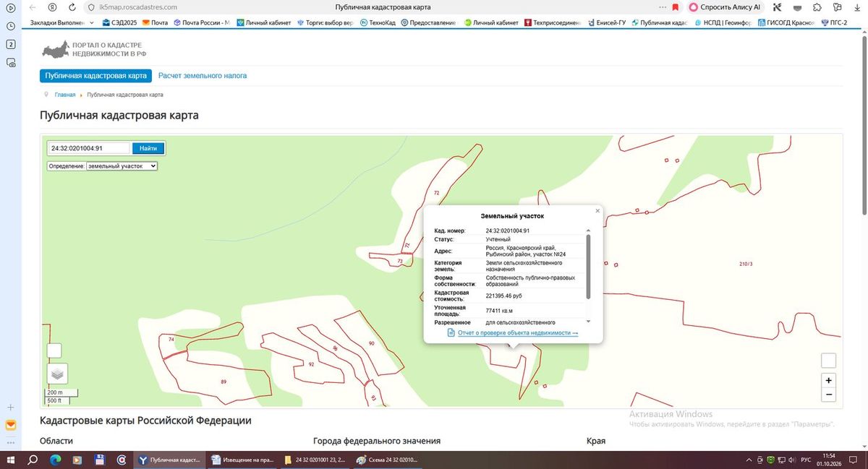Close the Земельный участок popup

597,211
